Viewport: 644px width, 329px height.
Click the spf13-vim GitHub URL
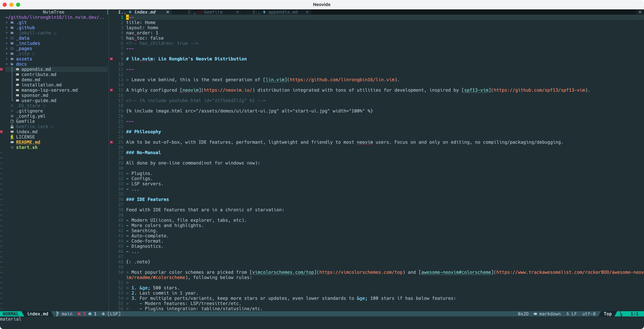click(539, 90)
